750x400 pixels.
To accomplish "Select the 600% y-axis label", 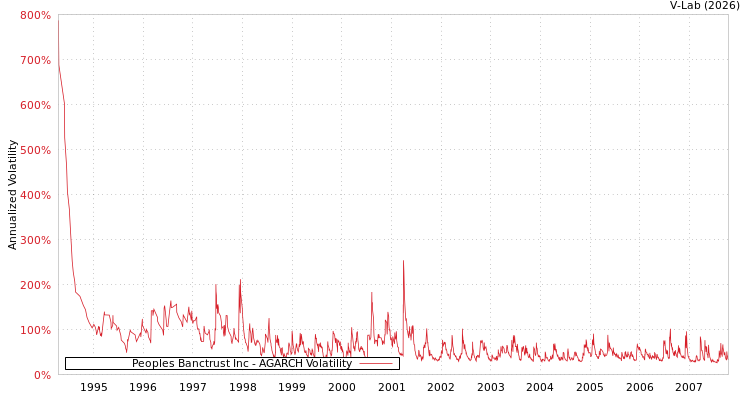I will (35, 105).
